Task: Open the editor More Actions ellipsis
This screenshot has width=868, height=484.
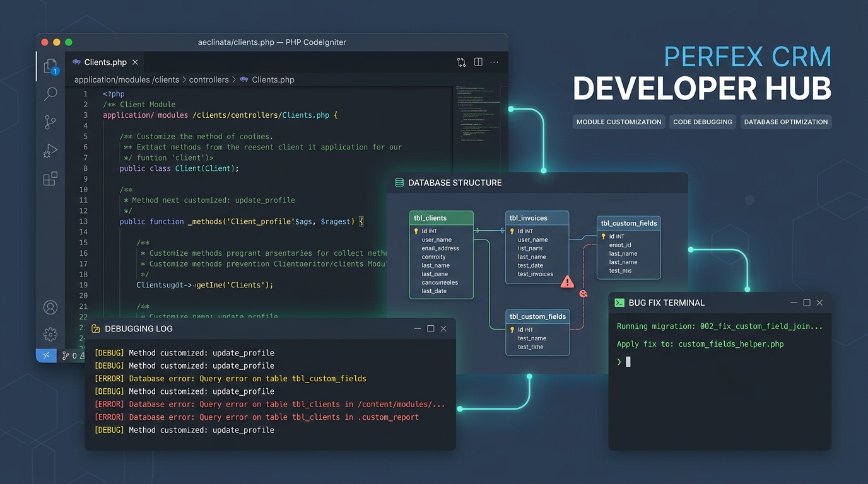Action: (495, 62)
